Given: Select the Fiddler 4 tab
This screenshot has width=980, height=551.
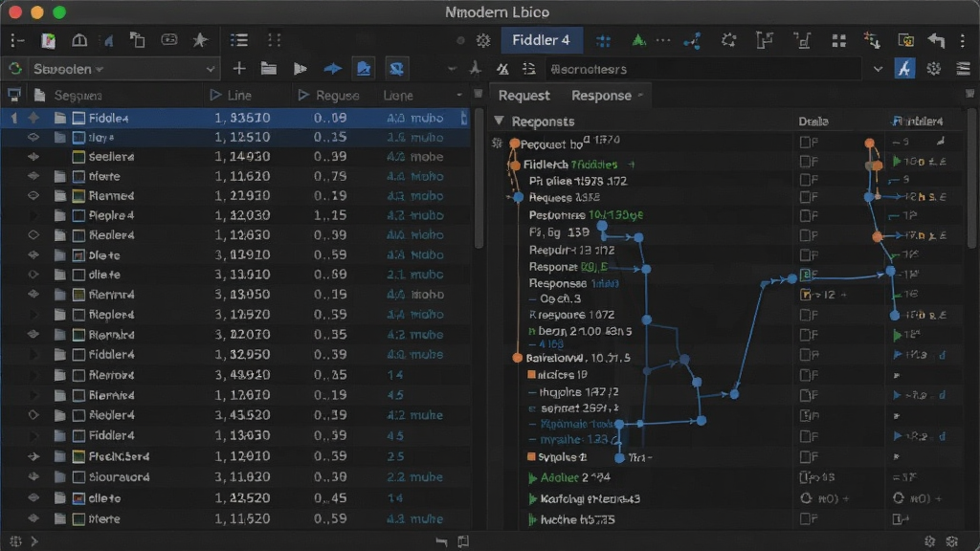Looking at the screenshot, I should point(542,40).
